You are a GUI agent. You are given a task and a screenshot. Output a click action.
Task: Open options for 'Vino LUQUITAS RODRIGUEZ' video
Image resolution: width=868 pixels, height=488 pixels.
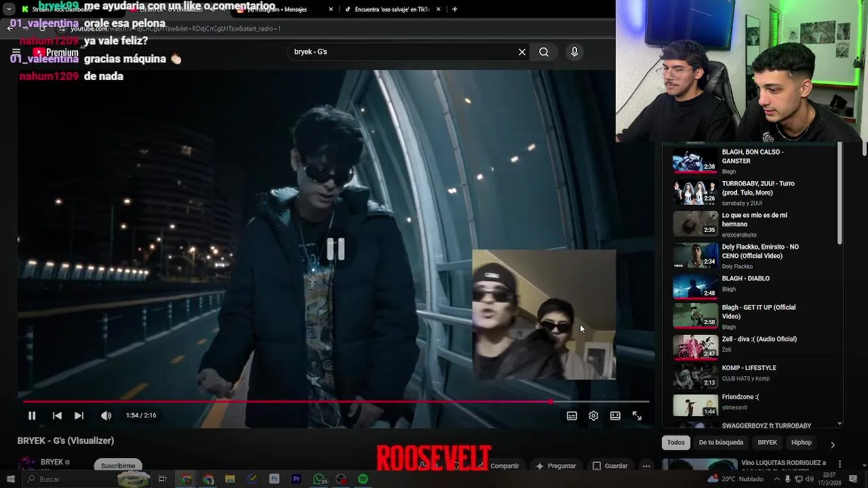coord(840,464)
